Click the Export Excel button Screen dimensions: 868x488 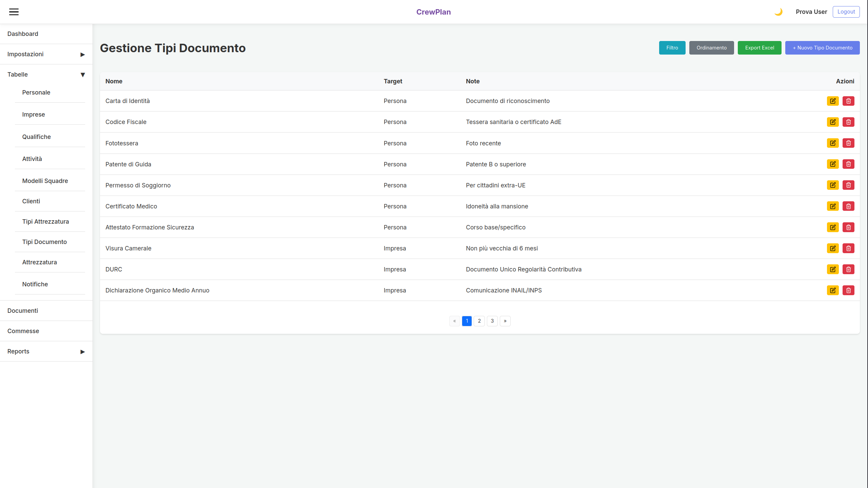tap(759, 48)
